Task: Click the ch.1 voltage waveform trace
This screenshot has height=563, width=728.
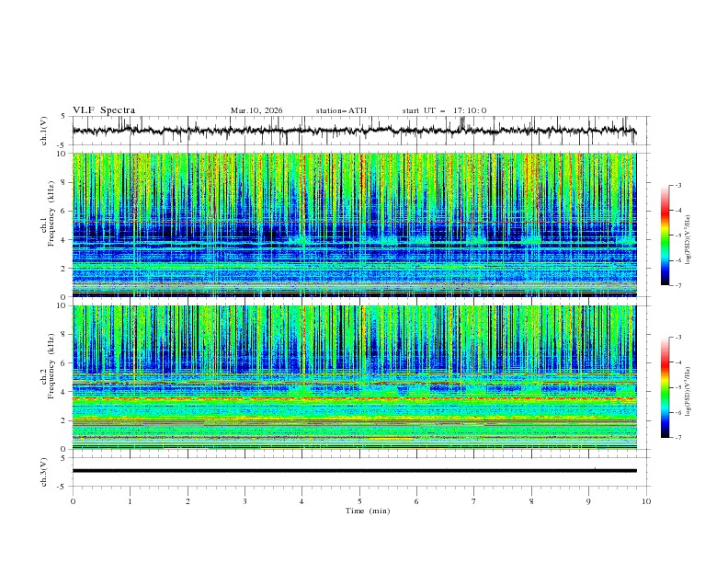Action: tap(354, 131)
